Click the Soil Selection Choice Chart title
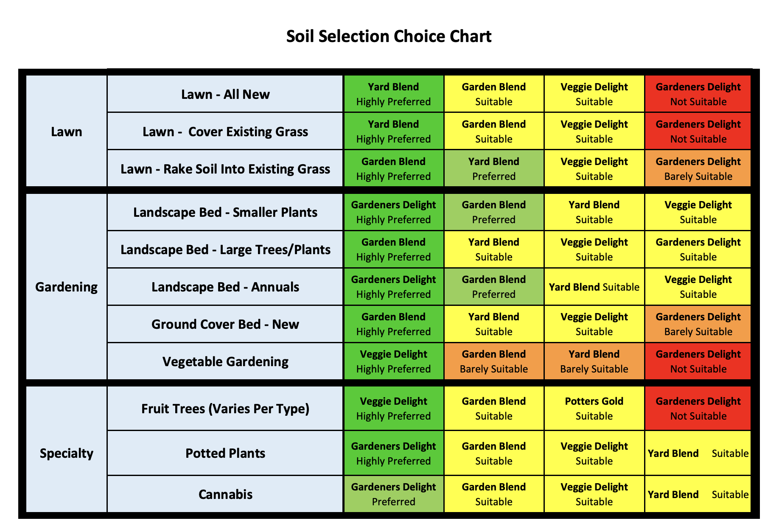Image resolution: width=779 pixels, height=532 pixels. [389, 36]
